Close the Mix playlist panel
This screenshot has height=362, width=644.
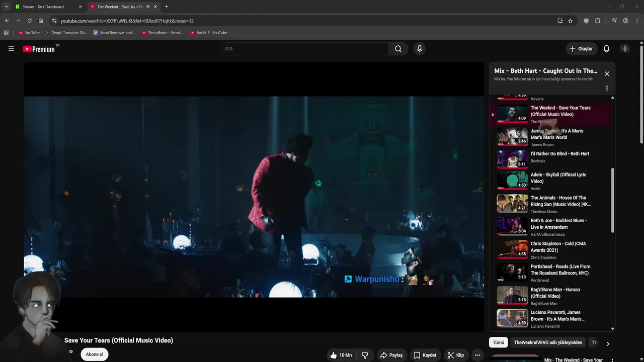point(607,73)
